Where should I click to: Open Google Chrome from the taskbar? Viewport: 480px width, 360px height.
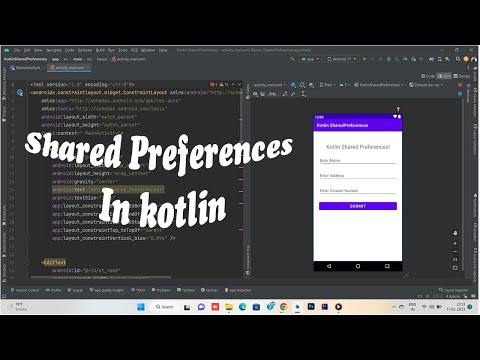pos(284,307)
